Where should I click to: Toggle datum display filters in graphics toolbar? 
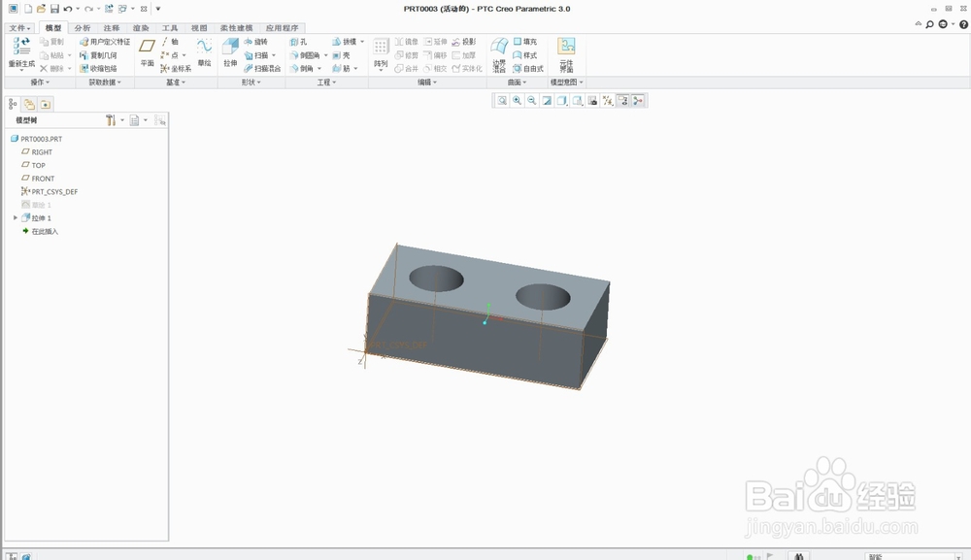pos(607,100)
